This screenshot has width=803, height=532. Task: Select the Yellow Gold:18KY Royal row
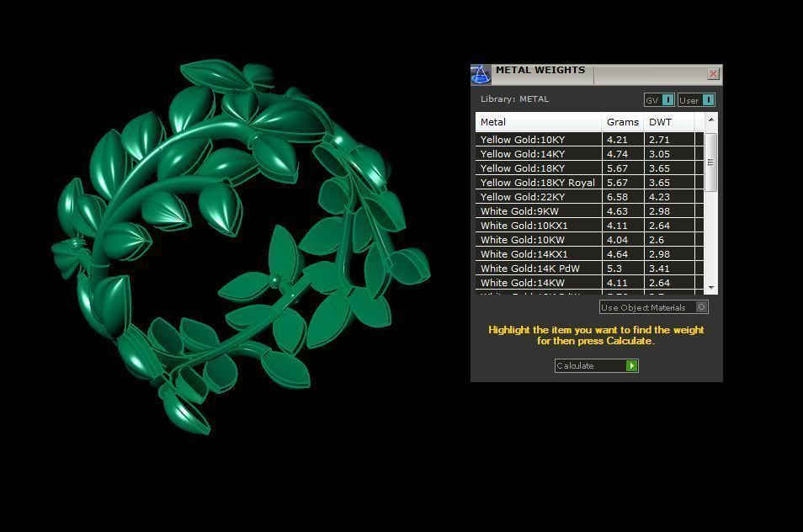pyautogui.click(x=589, y=183)
